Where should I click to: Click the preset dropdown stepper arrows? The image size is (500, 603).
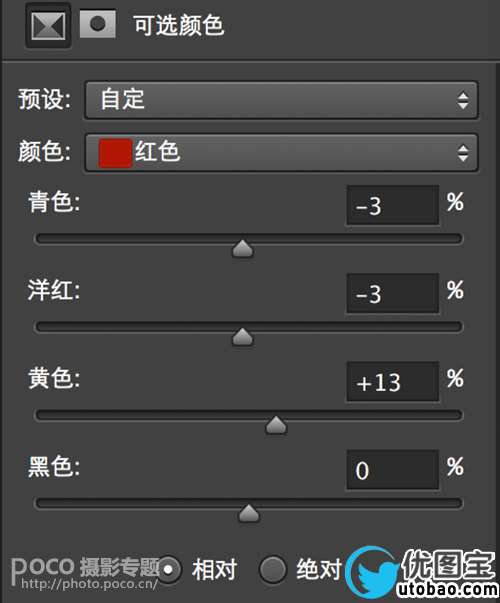tap(463, 100)
